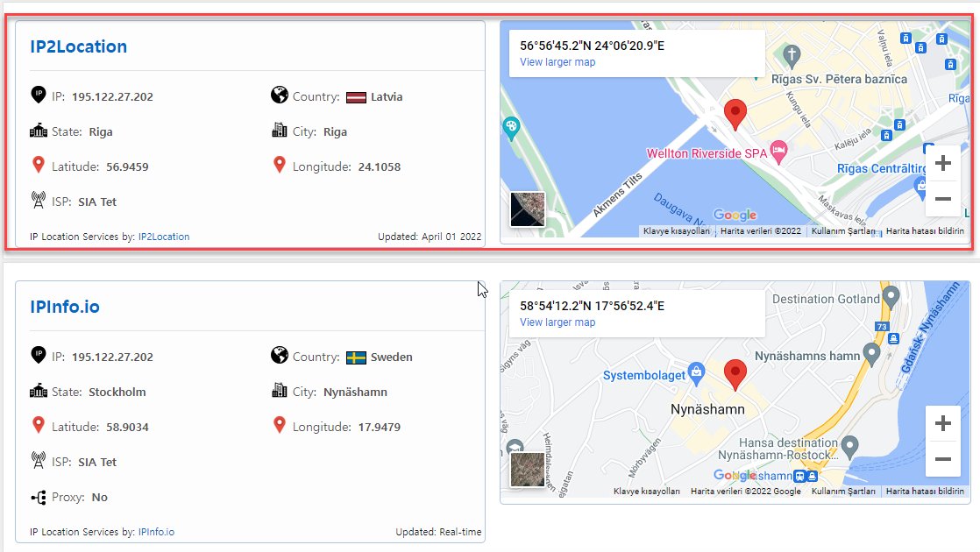
Task: Click the City buildings icon beside Riga
Action: (x=280, y=130)
